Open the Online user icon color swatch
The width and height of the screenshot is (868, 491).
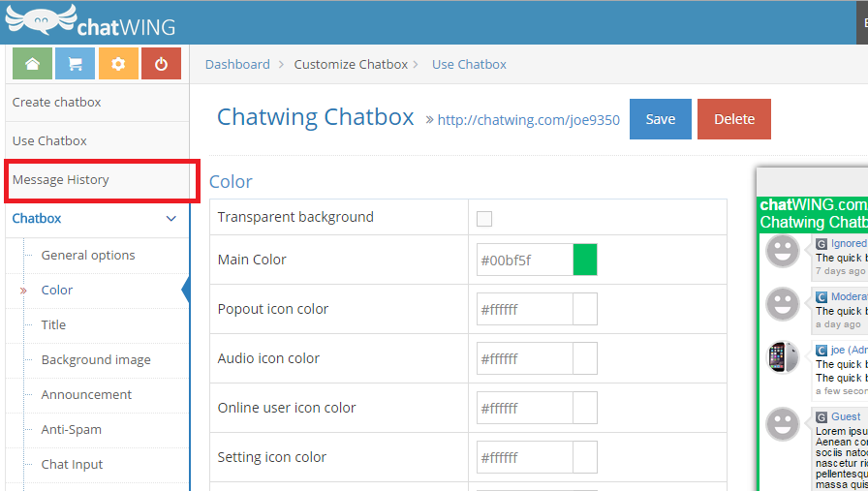[x=585, y=408]
